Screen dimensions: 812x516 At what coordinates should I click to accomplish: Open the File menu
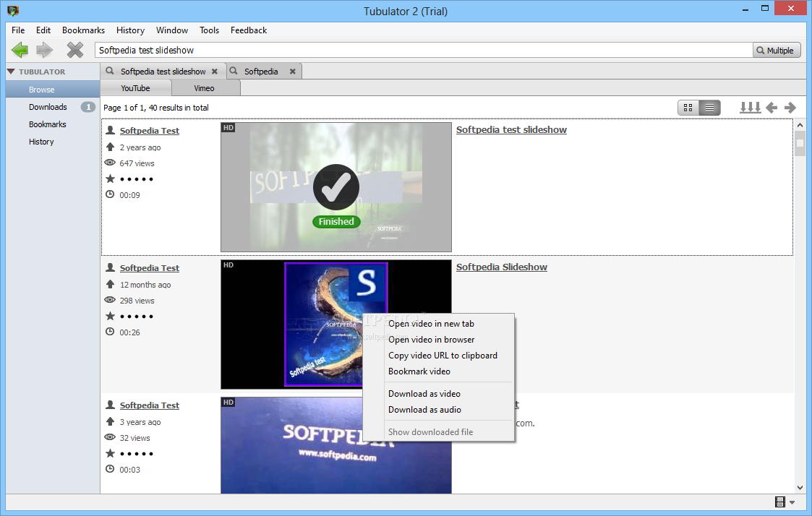coord(18,30)
